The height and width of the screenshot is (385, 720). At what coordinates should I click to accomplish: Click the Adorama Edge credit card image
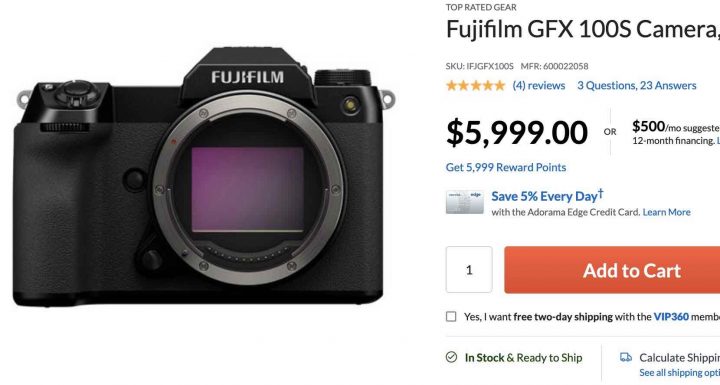pyautogui.click(x=464, y=203)
